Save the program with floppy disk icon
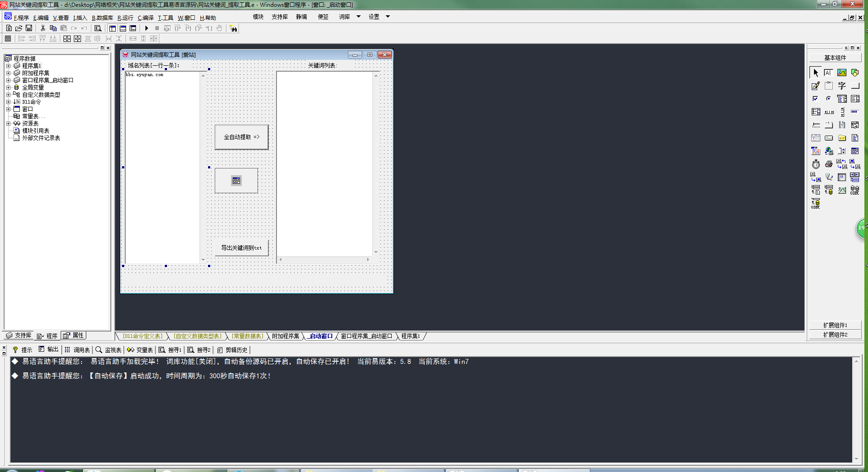 click(29, 28)
